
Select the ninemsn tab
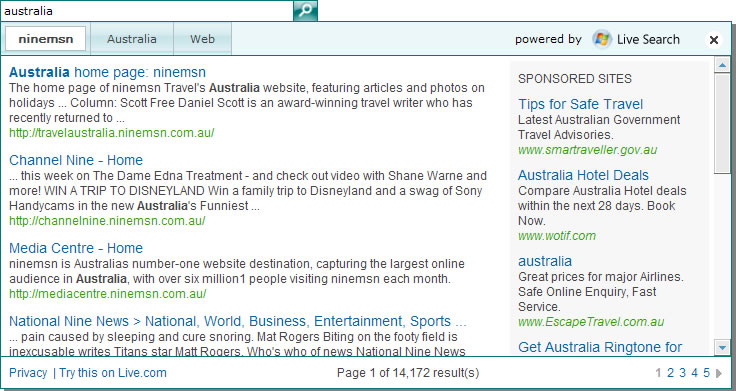pos(46,39)
